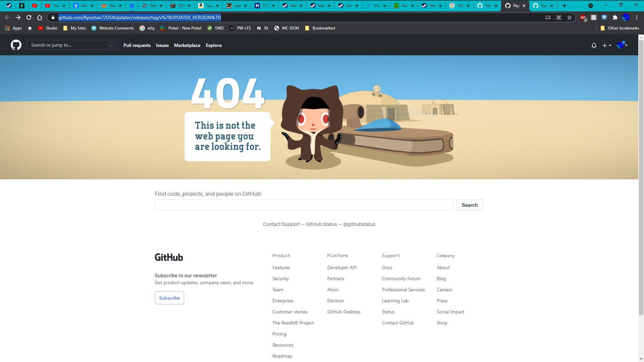The width and height of the screenshot is (644, 362).
Task: Open the profile avatar dropdown
Action: 622,45
